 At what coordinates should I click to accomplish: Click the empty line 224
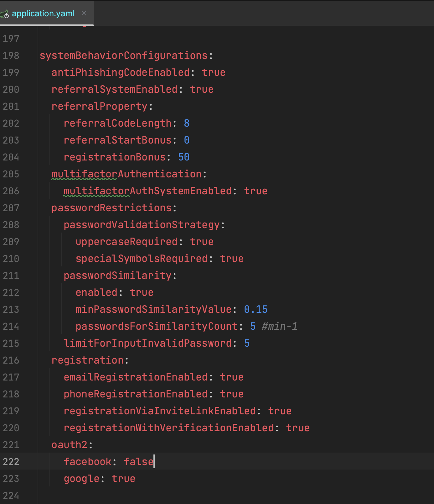(188, 496)
